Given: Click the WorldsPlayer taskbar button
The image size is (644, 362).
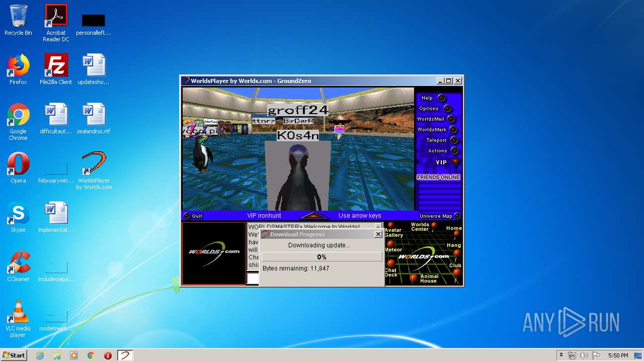Looking at the screenshot, I should point(125,355).
